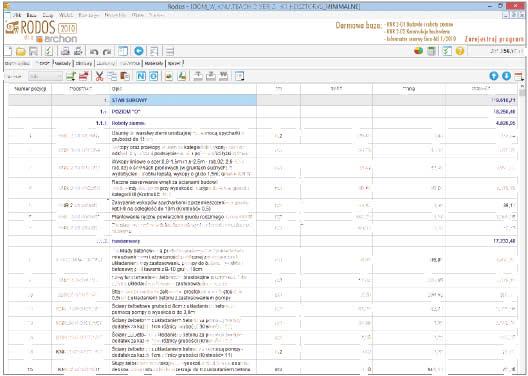Redo the last undone action
Viewport: 528px width, 376px height.
(107, 52)
